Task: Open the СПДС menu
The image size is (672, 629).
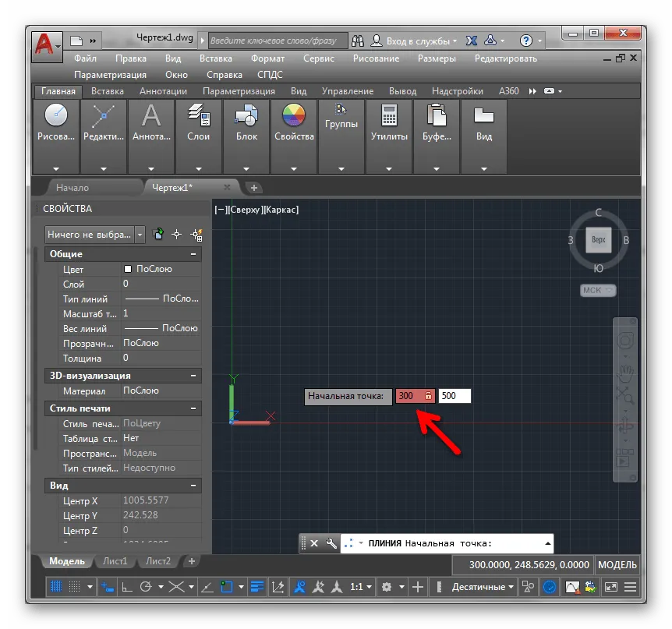Action: [x=270, y=75]
